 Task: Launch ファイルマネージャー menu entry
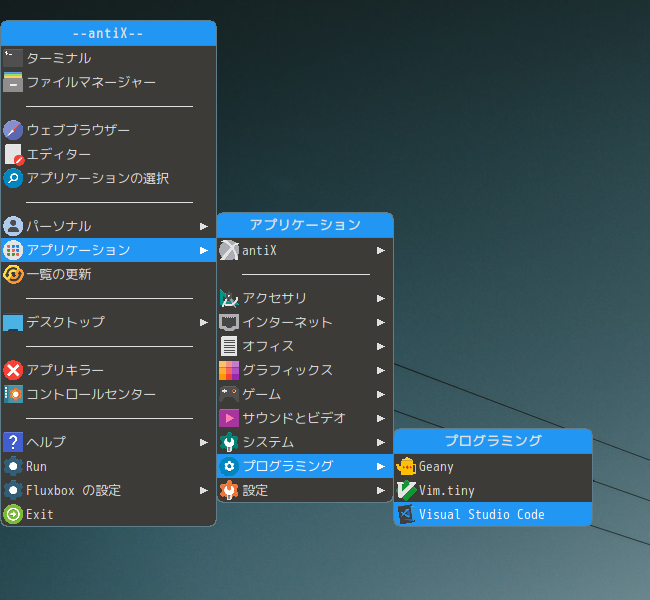click(109, 82)
